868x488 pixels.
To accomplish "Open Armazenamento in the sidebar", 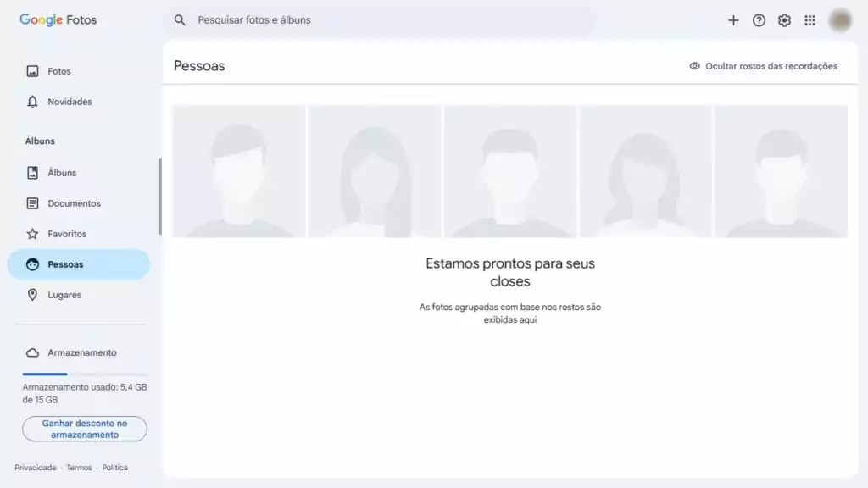I will (x=79, y=353).
